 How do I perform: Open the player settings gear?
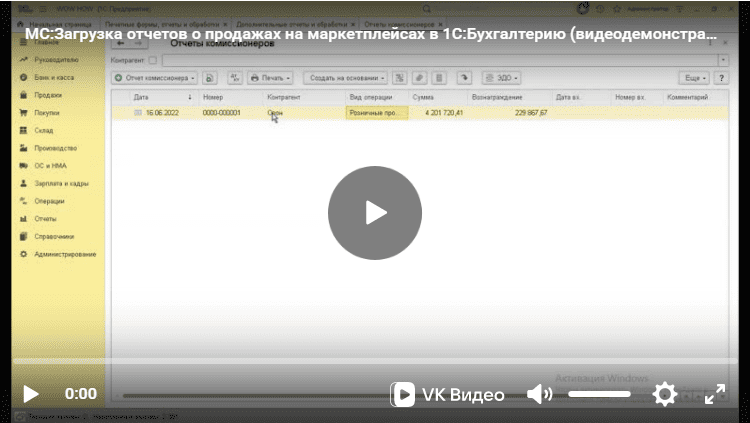(x=665, y=394)
